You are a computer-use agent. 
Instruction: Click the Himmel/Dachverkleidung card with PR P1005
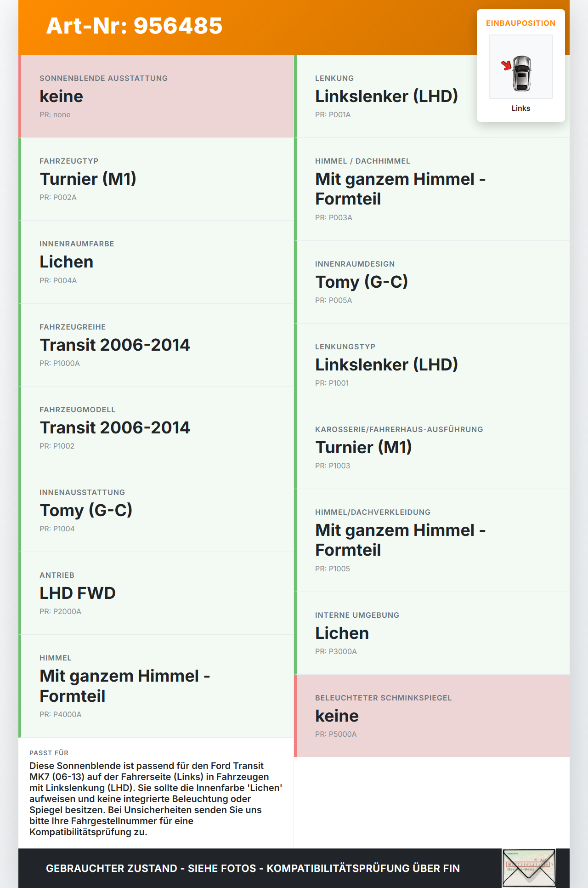(x=432, y=541)
